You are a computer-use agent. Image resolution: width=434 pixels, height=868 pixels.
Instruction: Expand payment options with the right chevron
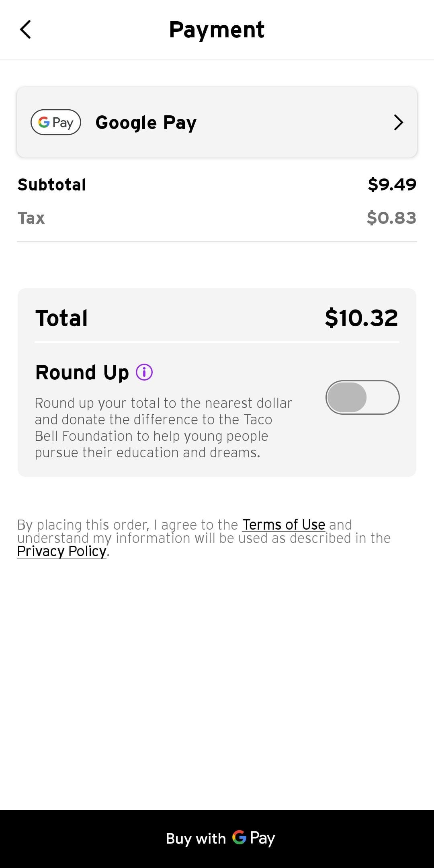click(398, 123)
